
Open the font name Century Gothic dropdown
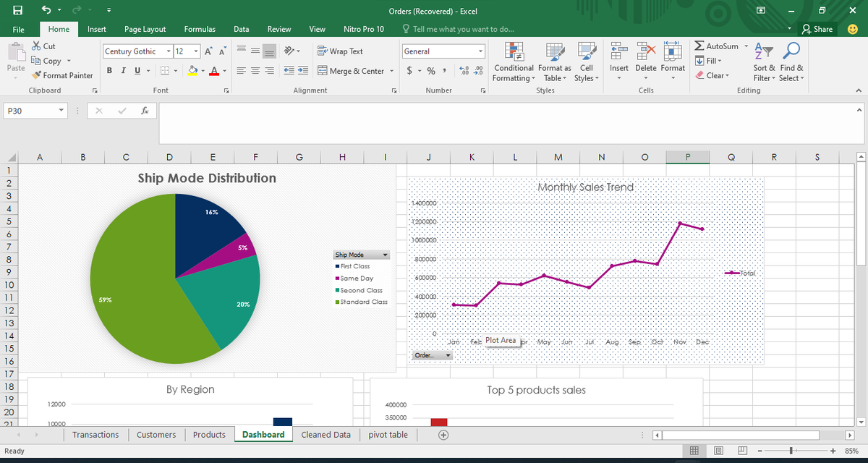click(x=169, y=51)
